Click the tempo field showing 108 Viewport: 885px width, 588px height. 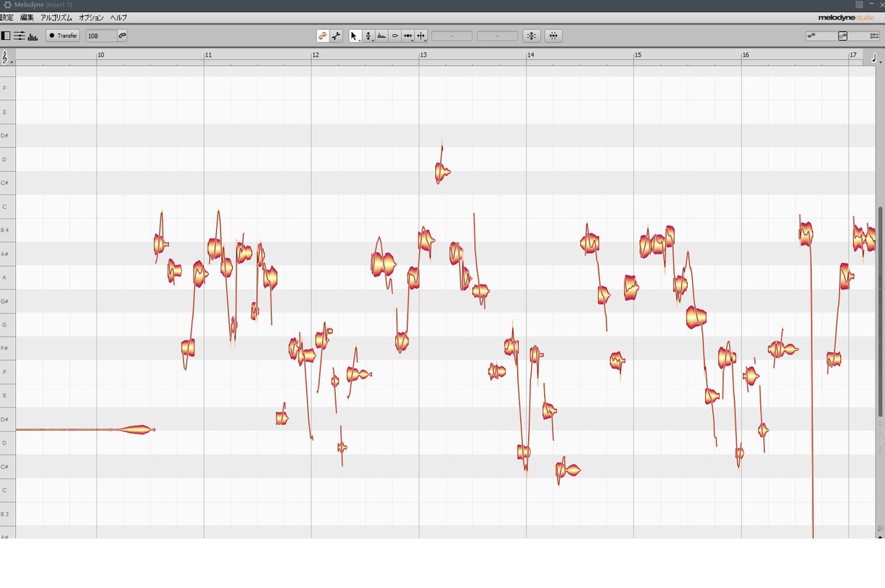pyautogui.click(x=101, y=36)
